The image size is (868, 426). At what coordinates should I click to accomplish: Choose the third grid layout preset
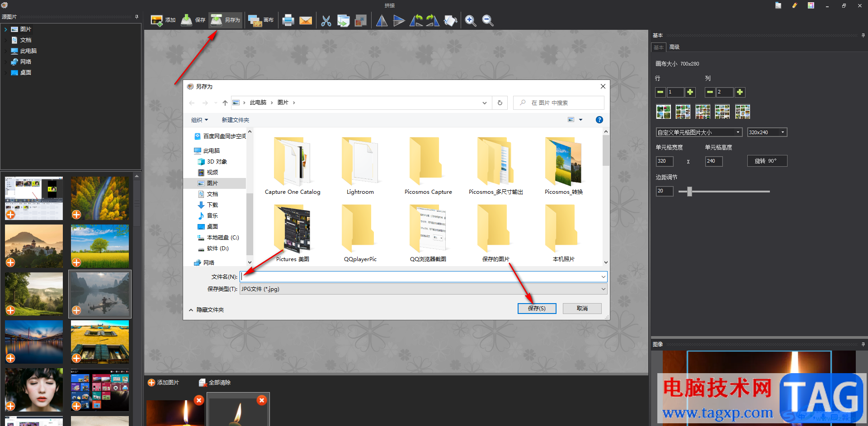click(703, 112)
